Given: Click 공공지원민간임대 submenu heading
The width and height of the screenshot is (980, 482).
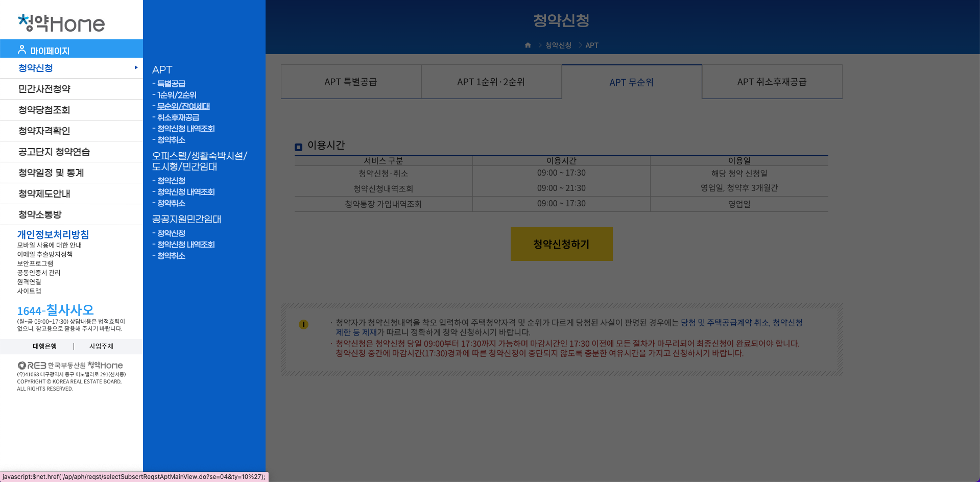Looking at the screenshot, I should coord(186,219).
